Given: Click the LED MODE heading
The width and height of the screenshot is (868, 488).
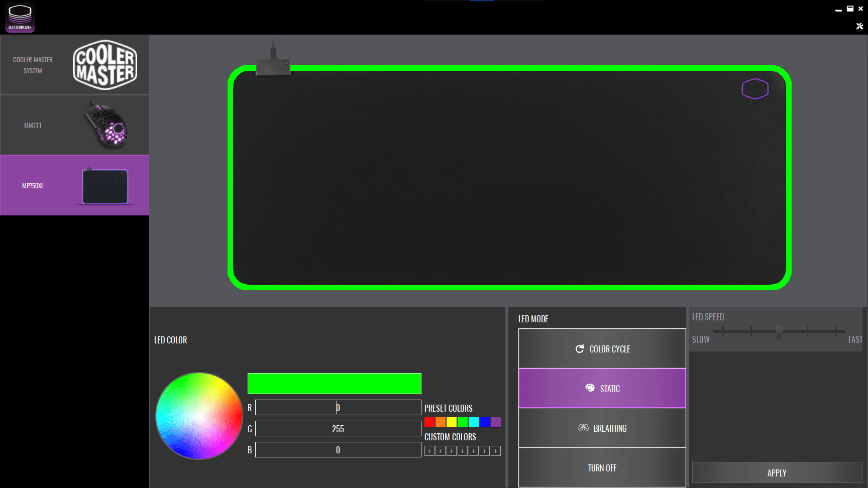Looking at the screenshot, I should click(533, 319).
